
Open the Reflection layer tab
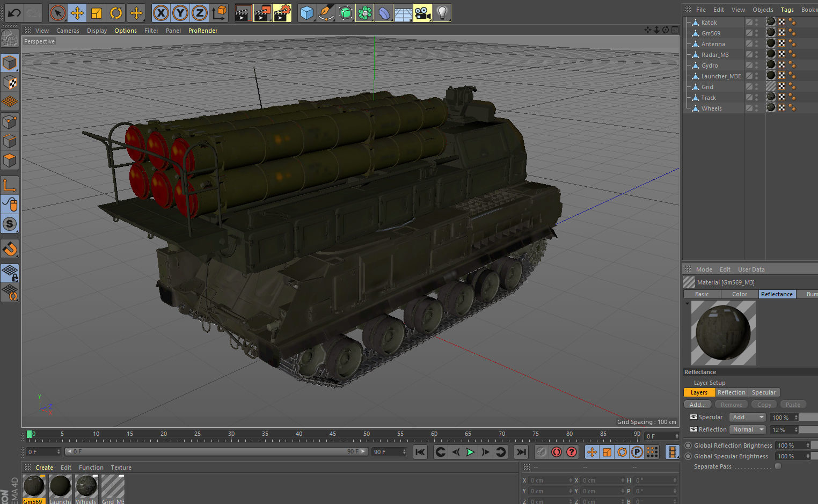pyautogui.click(x=731, y=392)
